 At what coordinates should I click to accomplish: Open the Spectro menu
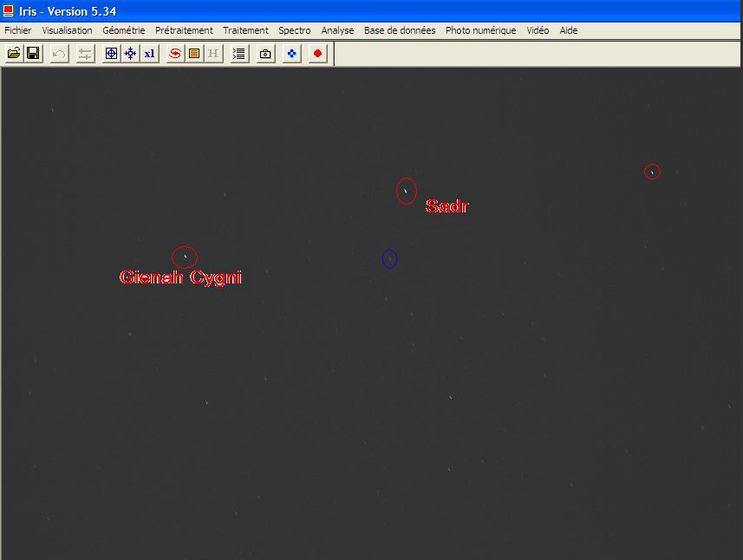tap(295, 30)
